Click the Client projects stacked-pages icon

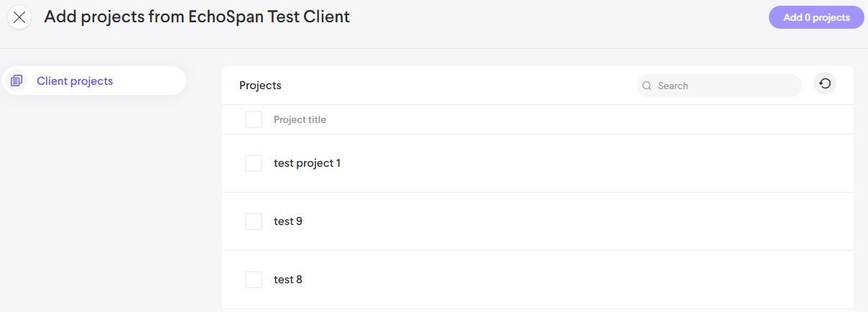17,81
